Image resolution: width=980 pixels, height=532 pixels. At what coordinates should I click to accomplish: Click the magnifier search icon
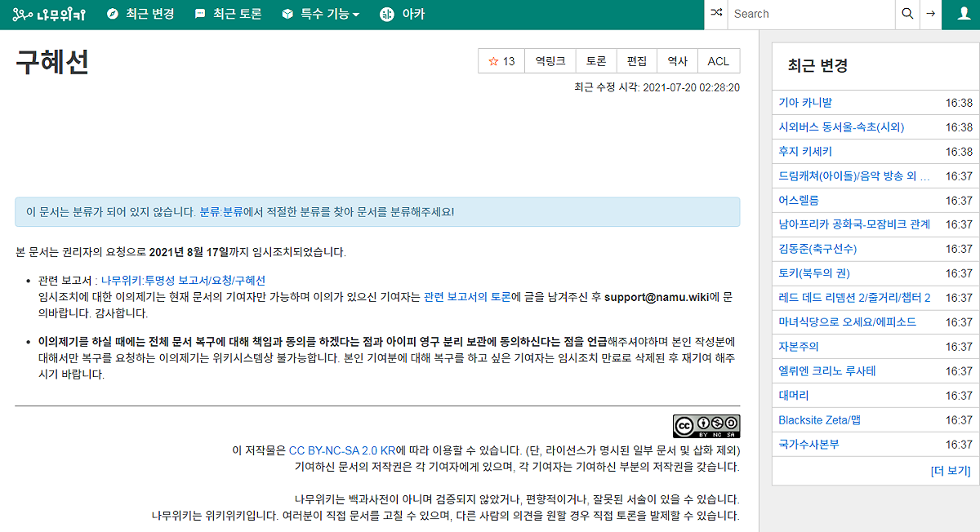point(907,14)
